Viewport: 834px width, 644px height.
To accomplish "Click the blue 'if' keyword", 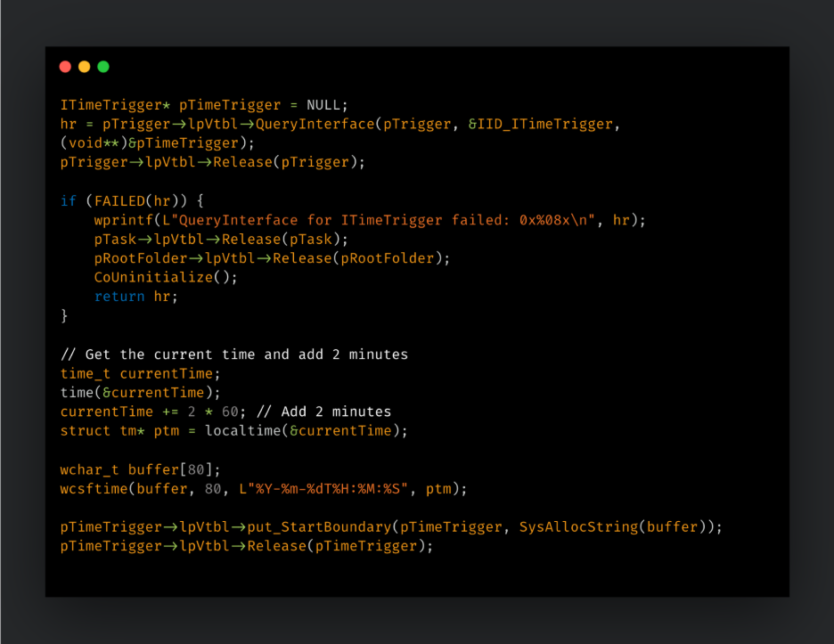I will 69,201.
